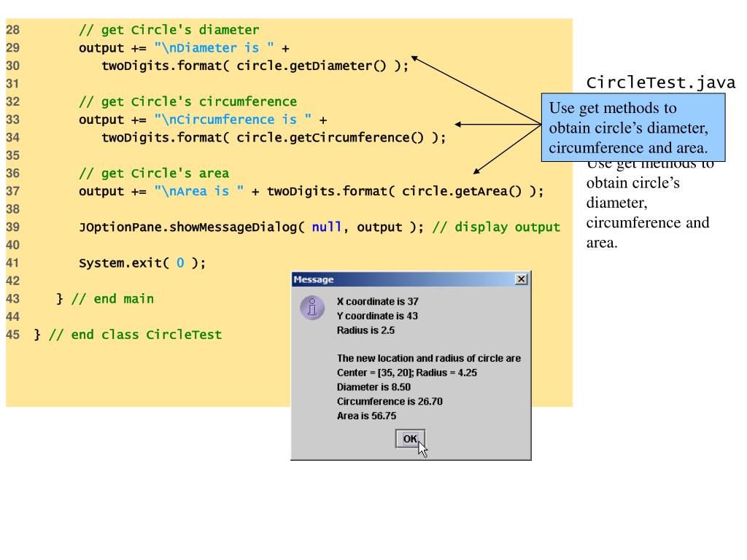Close the Message dialog with X button
Image resolution: width=747 pixels, height=560 pixels.
pyautogui.click(x=520, y=280)
